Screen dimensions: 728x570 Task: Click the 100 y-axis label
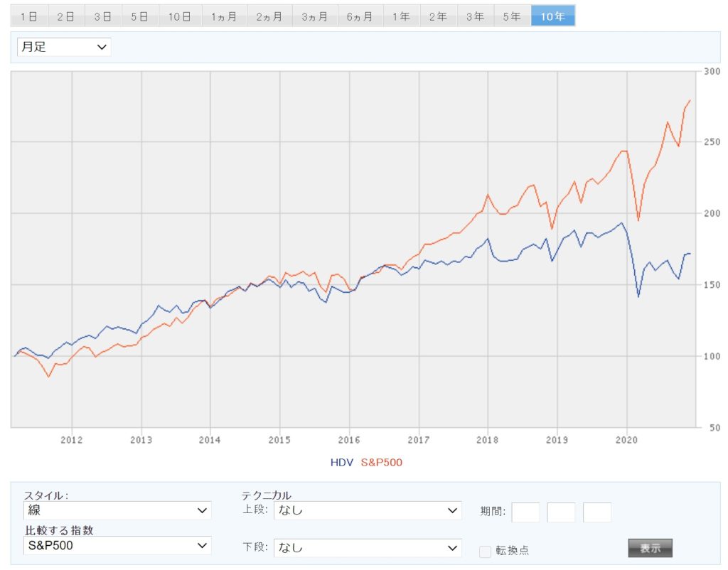click(x=712, y=357)
